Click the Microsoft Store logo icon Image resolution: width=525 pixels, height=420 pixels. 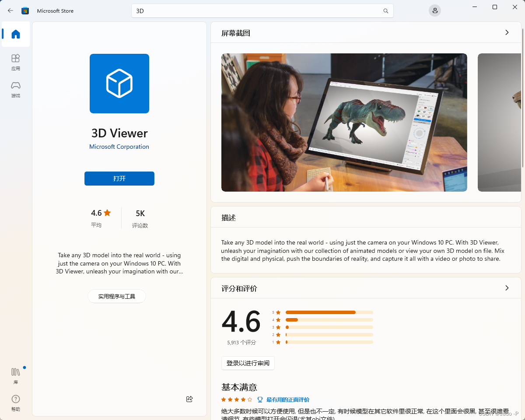[25, 10]
